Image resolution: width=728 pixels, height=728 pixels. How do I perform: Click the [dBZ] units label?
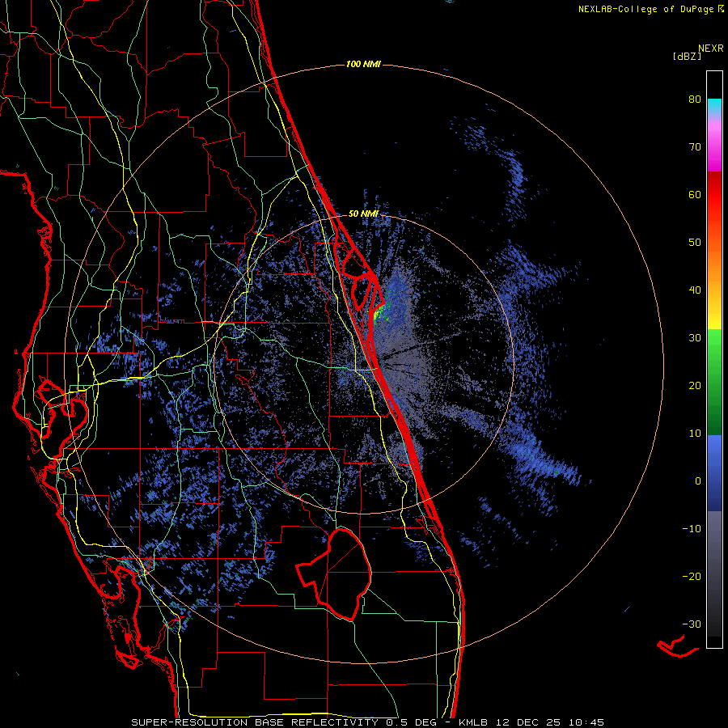point(687,56)
